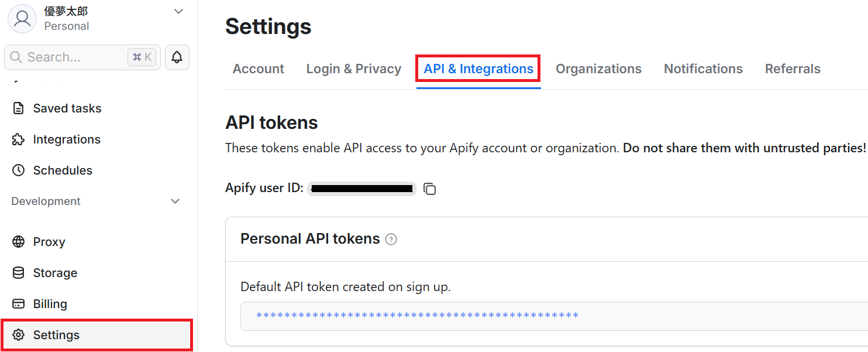
Task: Open Storage from the sidebar
Action: [55, 273]
